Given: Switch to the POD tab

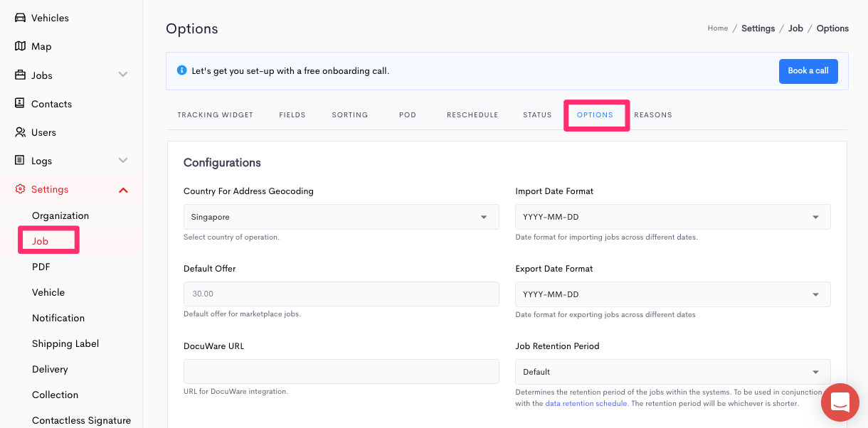Looking at the screenshot, I should pyautogui.click(x=408, y=115).
